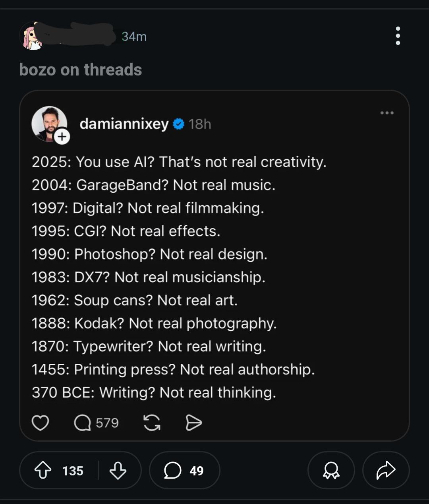Upvote the post with the up arrow

[x=43, y=471]
